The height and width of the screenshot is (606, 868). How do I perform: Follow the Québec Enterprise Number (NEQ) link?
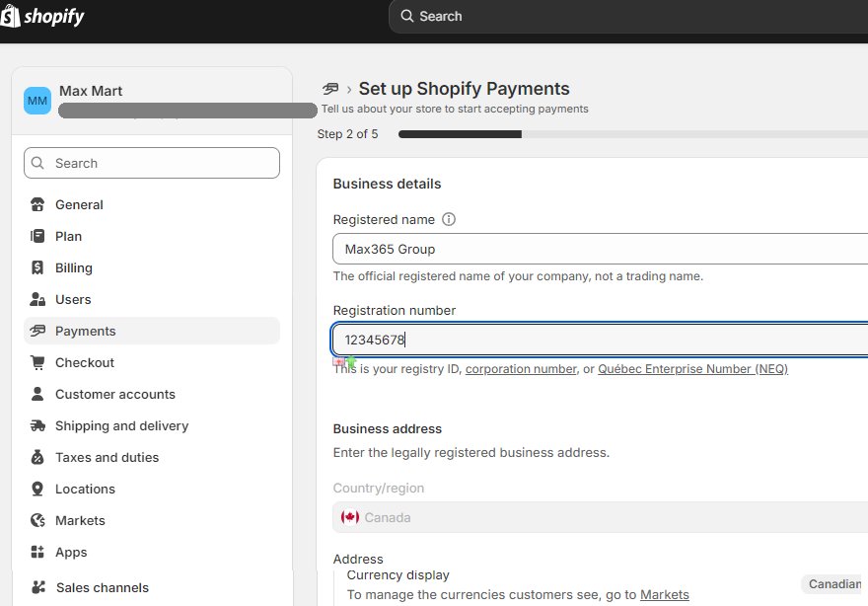tap(692, 369)
